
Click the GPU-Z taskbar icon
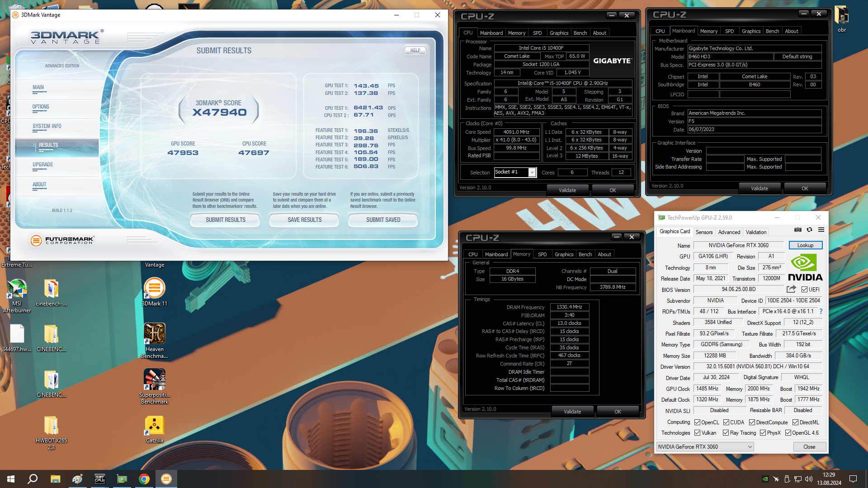[x=122, y=479]
